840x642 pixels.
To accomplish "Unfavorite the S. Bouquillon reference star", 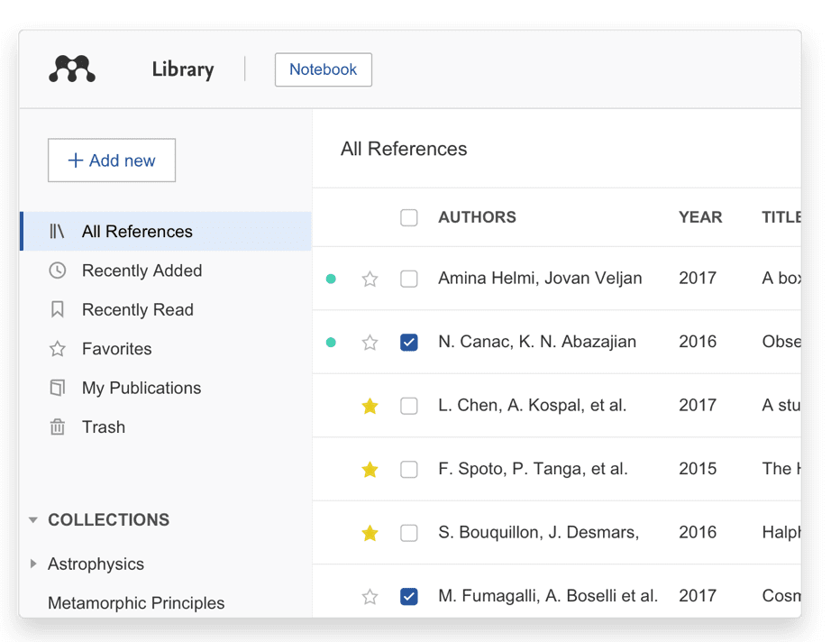I will coord(370,533).
